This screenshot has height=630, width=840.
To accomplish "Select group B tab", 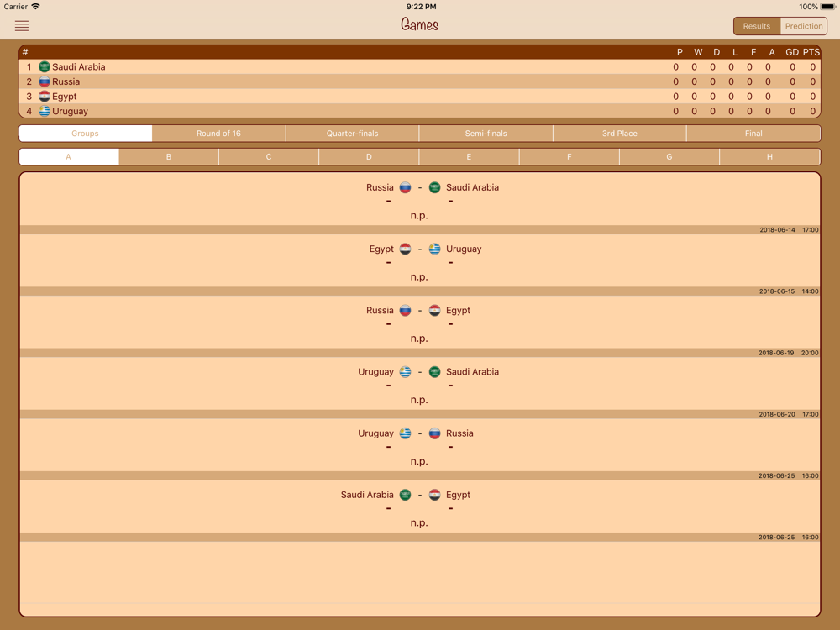I will click(169, 157).
